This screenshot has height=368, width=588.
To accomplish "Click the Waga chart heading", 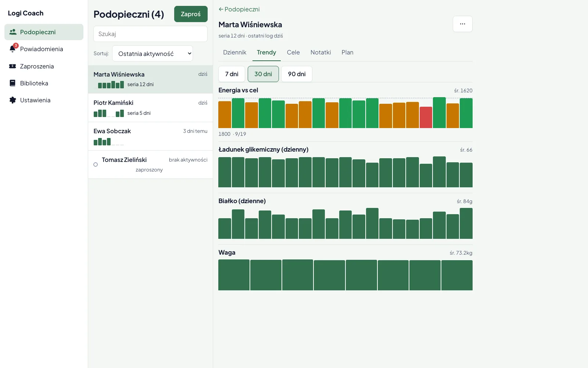I will (227, 252).
